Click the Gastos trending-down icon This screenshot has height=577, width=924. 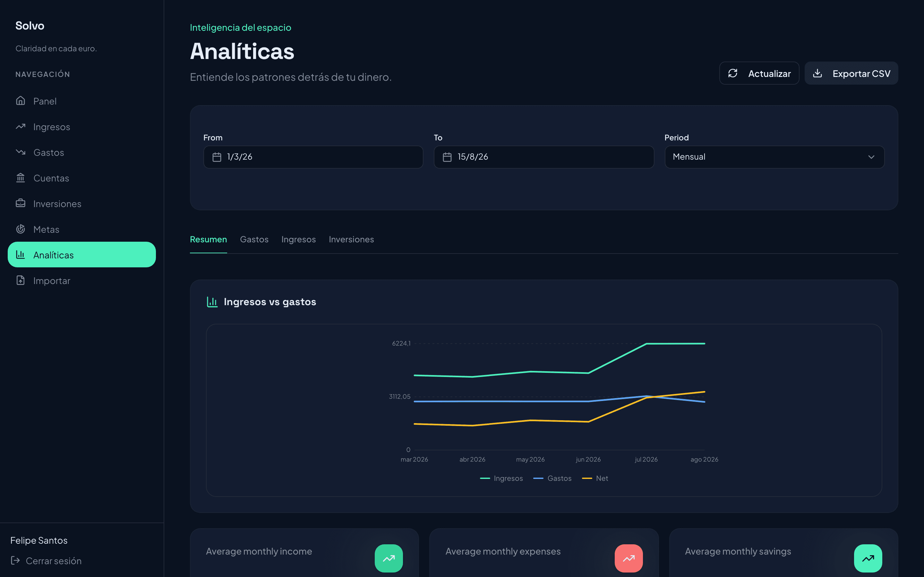tap(21, 152)
